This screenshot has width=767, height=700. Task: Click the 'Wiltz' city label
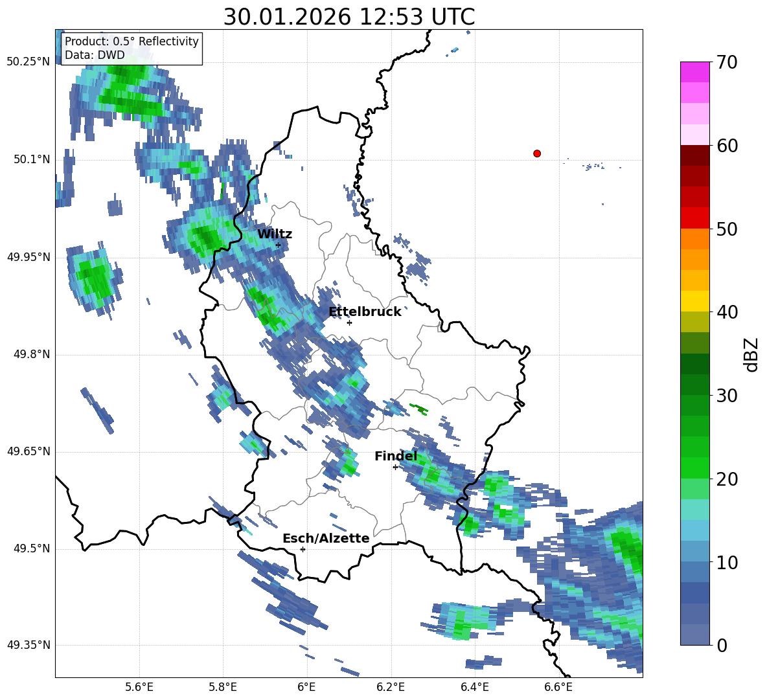[275, 234]
